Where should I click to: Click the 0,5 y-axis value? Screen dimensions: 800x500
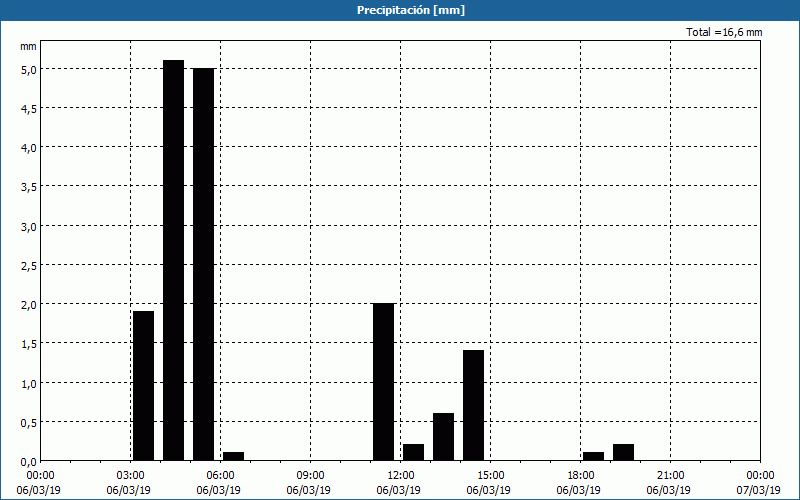[28, 422]
